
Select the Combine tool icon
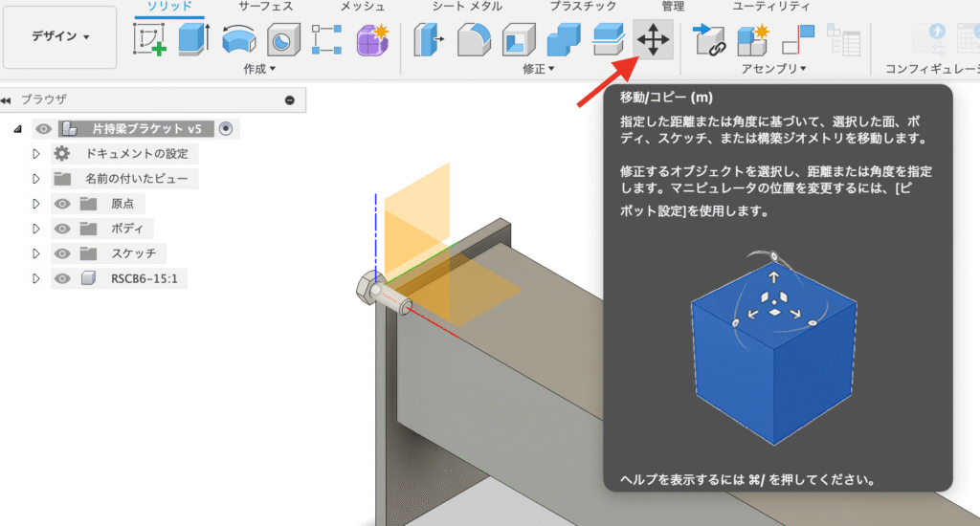pos(563,40)
